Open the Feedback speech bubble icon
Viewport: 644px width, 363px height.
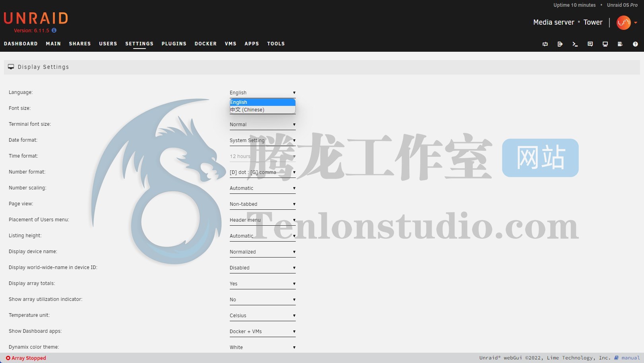[590, 44]
